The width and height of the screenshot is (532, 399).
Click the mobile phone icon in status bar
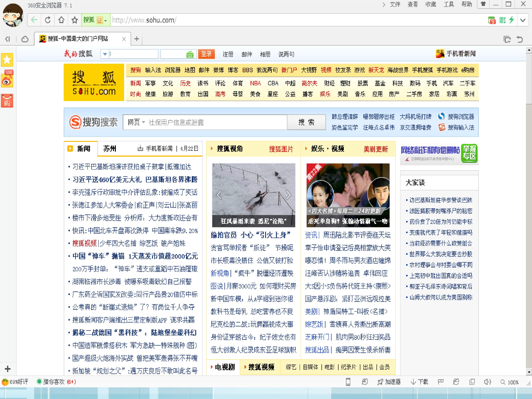[348, 382]
